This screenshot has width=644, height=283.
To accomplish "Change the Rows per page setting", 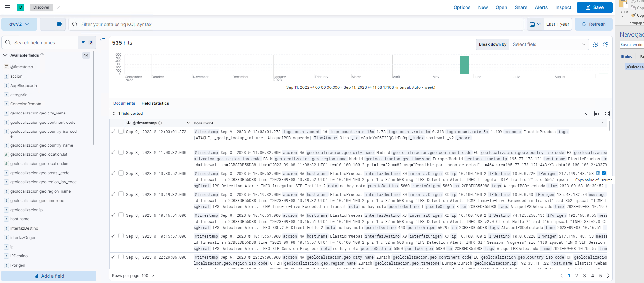I will [x=133, y=276].
